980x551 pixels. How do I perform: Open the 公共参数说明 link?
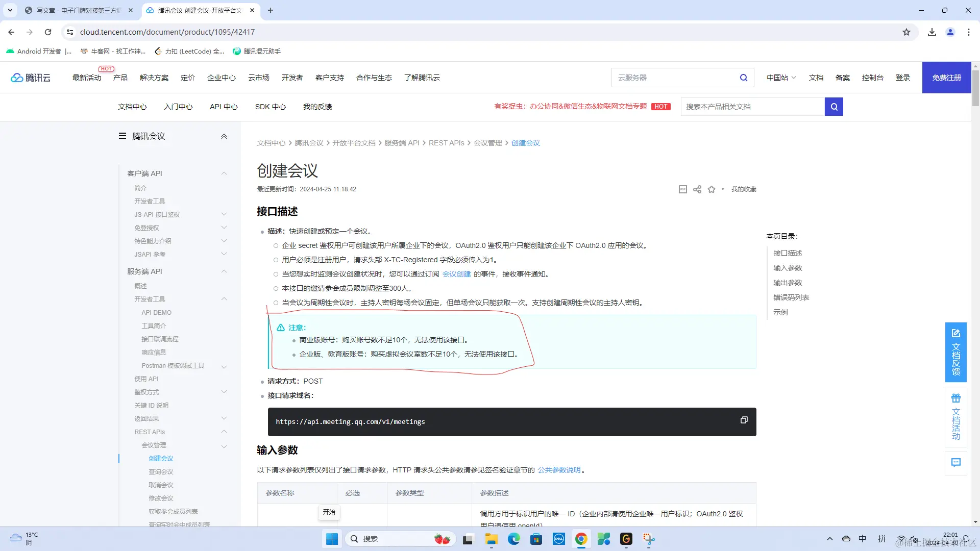click(559, 470)
